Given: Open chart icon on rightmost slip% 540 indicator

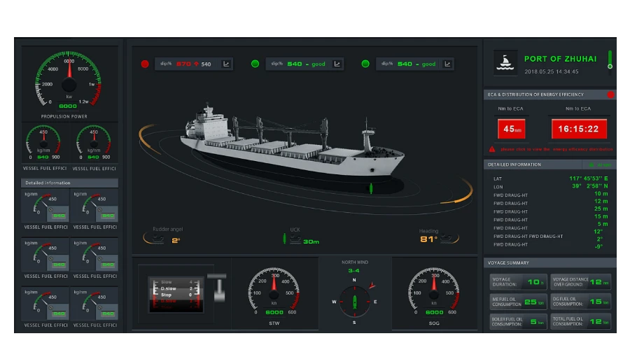Looking at the screenshot, I should pos(447,64).
